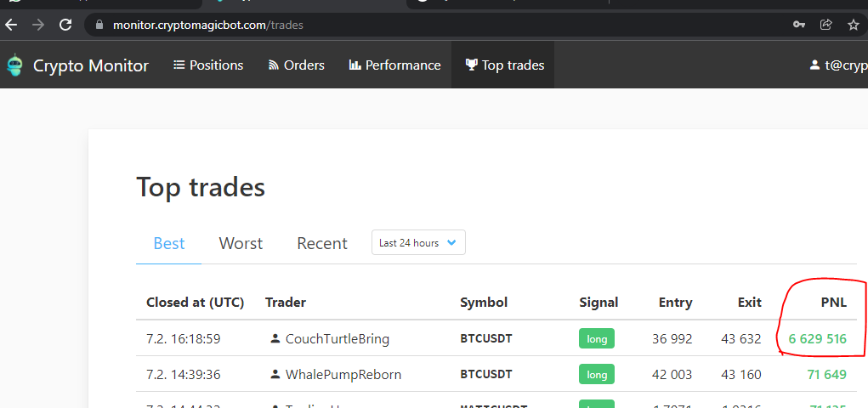The width and height of the screenshot is (868, 408).
Task: Click the entry value 42 003
Action: click(672, 375)
